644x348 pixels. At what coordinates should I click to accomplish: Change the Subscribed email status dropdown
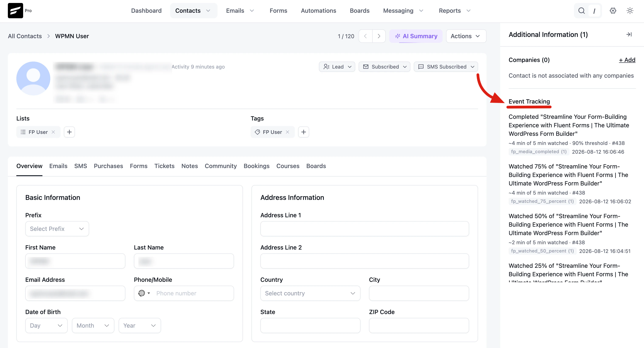point(384,67)
